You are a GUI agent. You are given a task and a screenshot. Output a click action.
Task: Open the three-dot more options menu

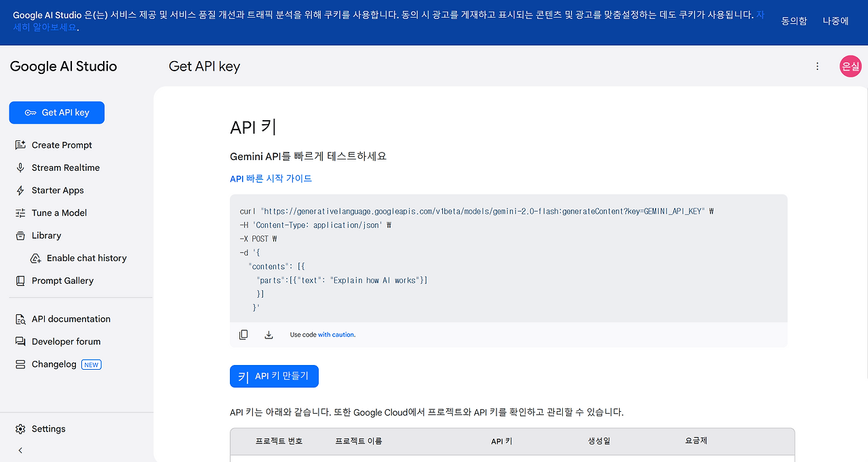[x=817, y=66]
